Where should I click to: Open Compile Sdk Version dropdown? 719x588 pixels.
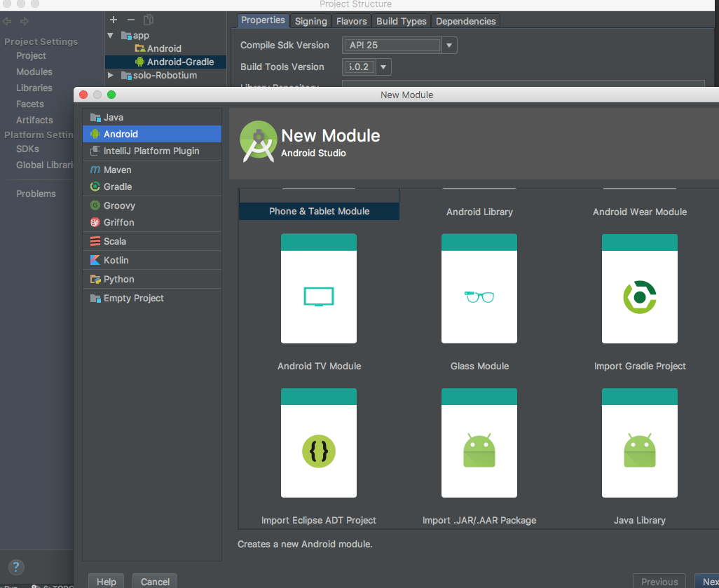pos(449,46)
